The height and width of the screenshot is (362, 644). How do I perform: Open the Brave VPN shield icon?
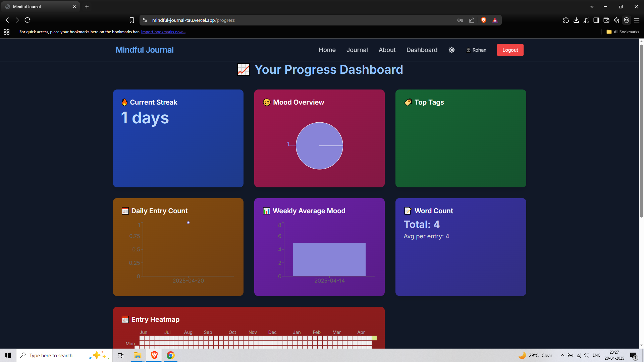point(626,20)
